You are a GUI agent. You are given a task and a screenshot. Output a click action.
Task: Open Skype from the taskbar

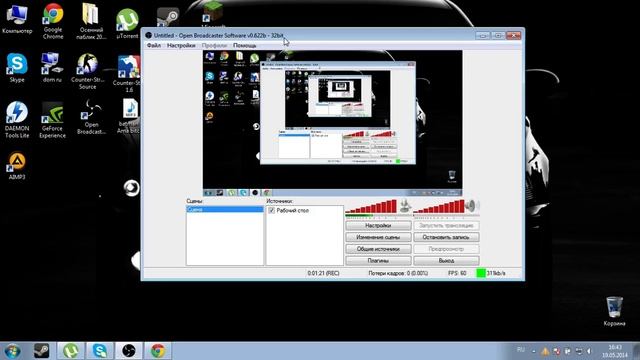pos(100,351)
